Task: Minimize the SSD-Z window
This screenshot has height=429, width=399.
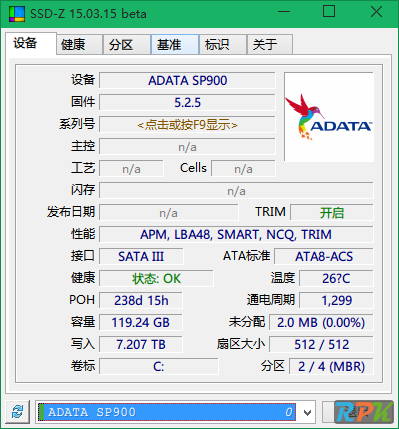Action: [284, 12]
